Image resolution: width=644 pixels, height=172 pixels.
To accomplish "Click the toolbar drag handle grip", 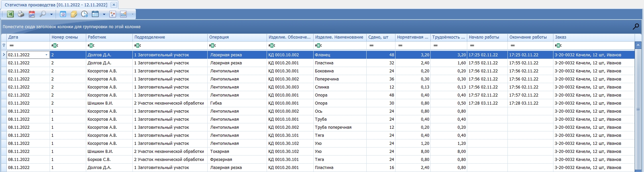I will pos(2,14).
